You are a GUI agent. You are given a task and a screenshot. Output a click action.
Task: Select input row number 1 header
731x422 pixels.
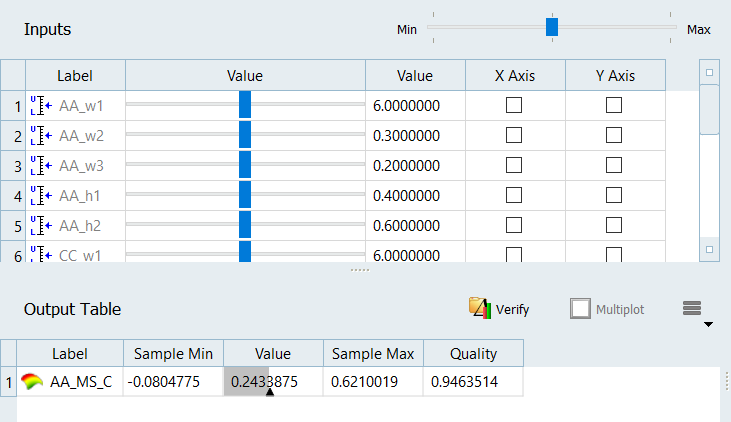tap(13, 106)
